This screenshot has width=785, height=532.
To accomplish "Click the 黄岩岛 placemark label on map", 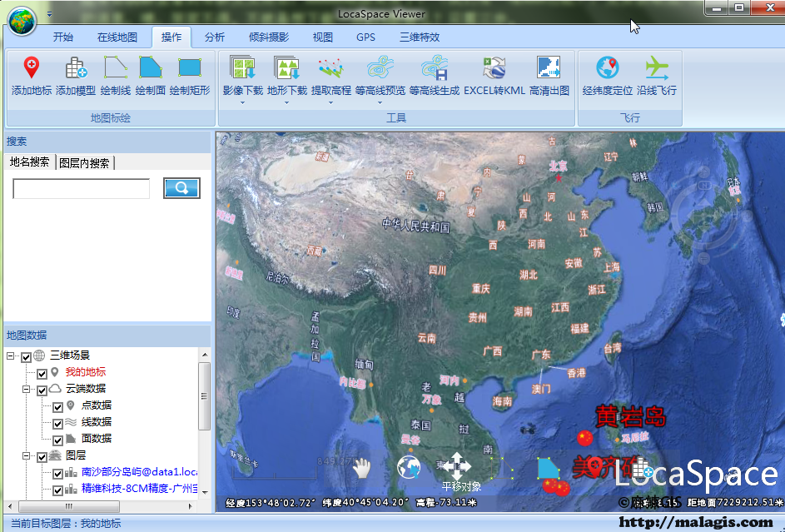I will [630, 416].
